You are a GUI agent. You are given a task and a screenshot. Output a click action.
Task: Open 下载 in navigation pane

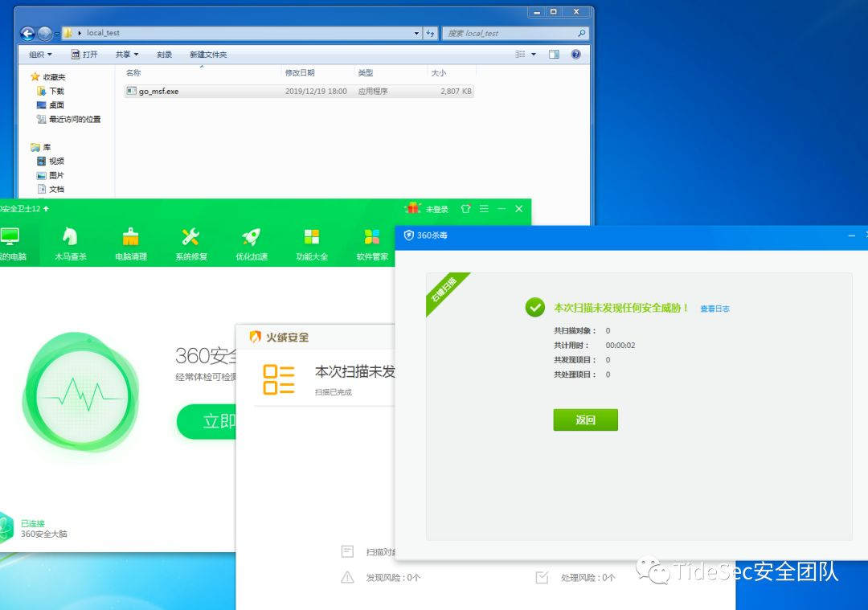pyautogui.click(x=51, y=91)
